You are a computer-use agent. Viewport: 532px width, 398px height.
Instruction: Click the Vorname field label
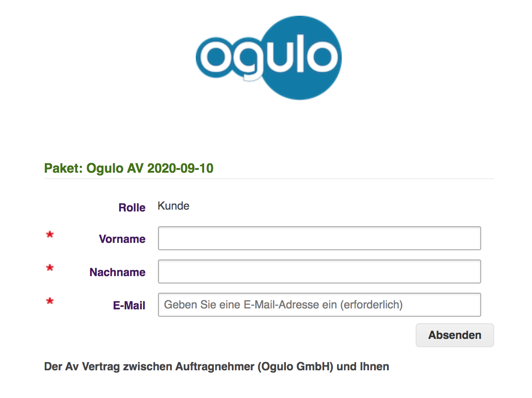pyautogui.click(x=122, y=239)
